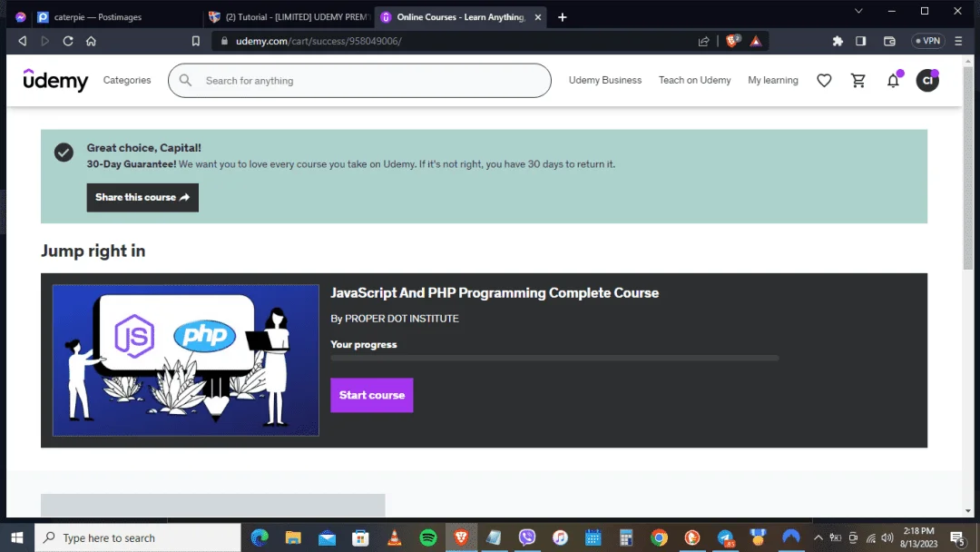The image size is (980, 552).
Task: Click the By PROPER DOT INSTITUTE text
Action: [395, 318]
